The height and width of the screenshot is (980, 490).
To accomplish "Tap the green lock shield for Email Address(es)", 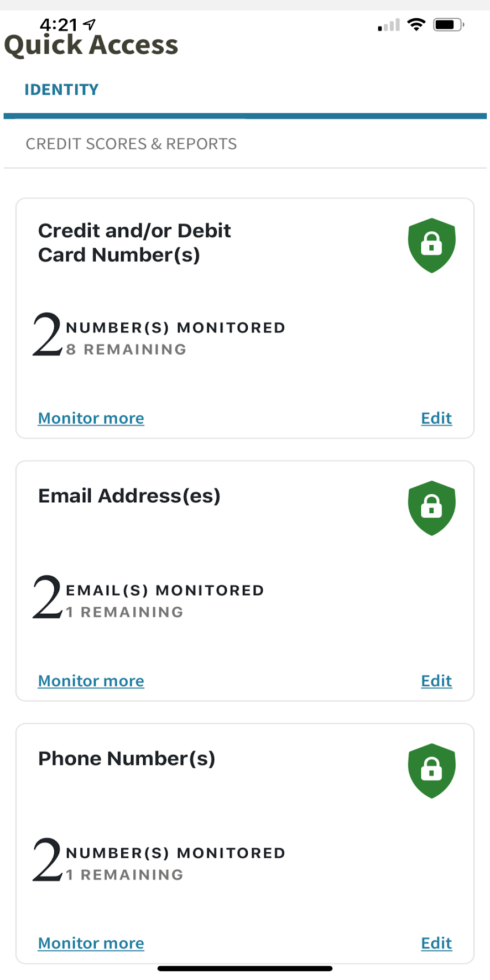I will coord(431,508).
